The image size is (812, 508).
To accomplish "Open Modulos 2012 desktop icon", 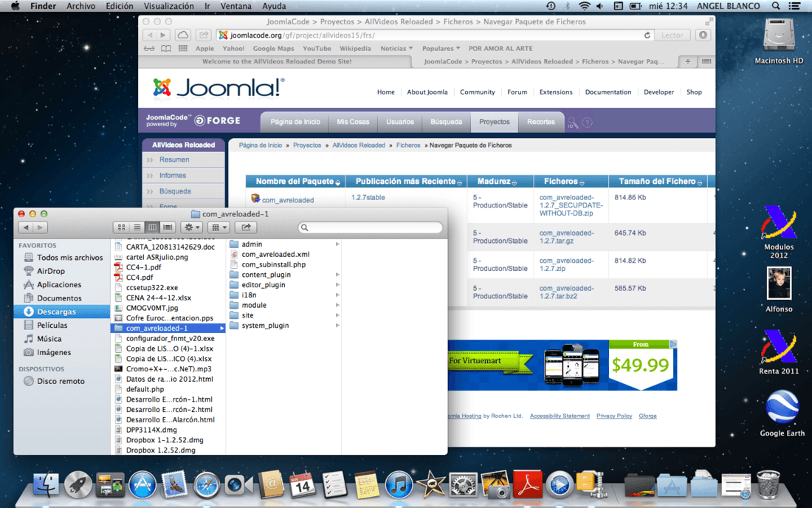I will 778,223.
